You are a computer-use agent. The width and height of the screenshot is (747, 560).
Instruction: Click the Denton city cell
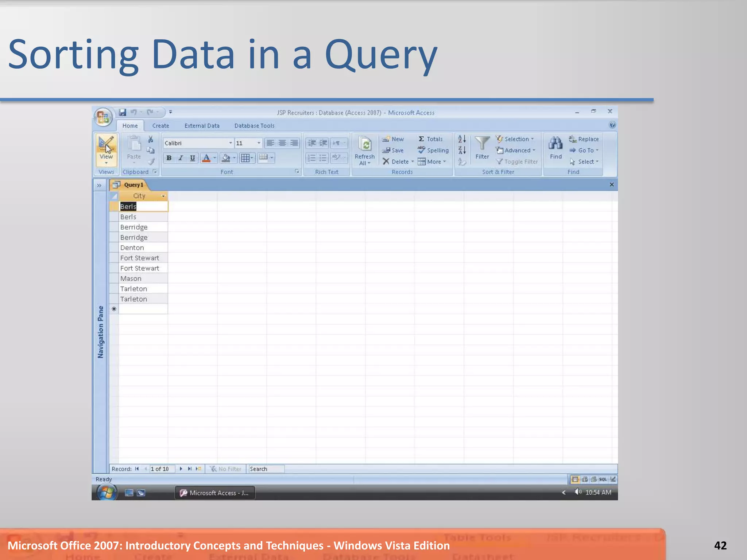pyautogui.click(x=143, y=248)
